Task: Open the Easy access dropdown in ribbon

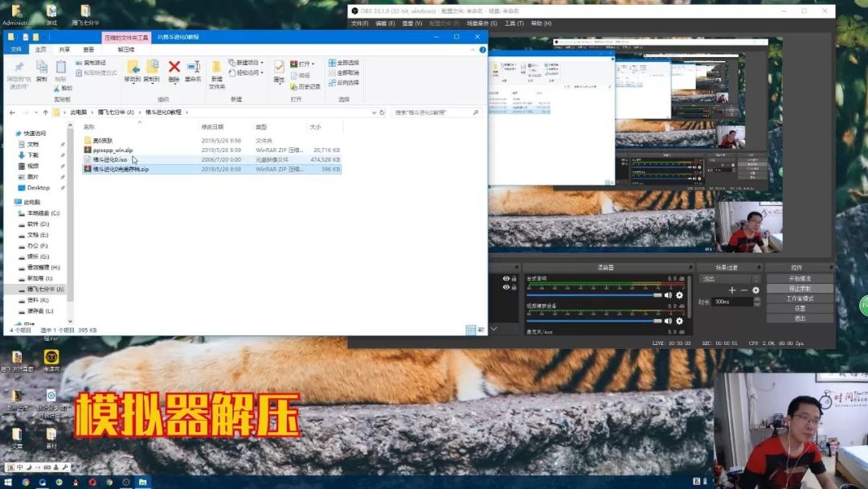Action: pos(246,72)
